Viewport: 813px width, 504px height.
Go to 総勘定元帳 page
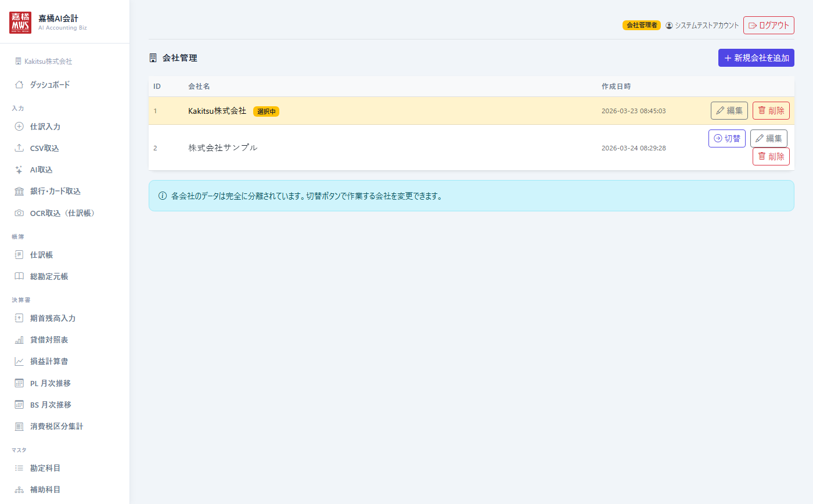click(64, 276)
